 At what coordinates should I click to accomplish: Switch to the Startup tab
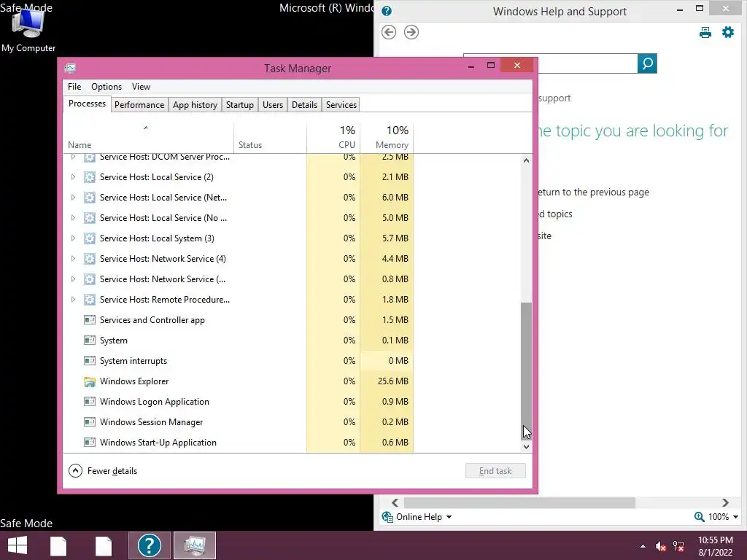tap(239, 105)
